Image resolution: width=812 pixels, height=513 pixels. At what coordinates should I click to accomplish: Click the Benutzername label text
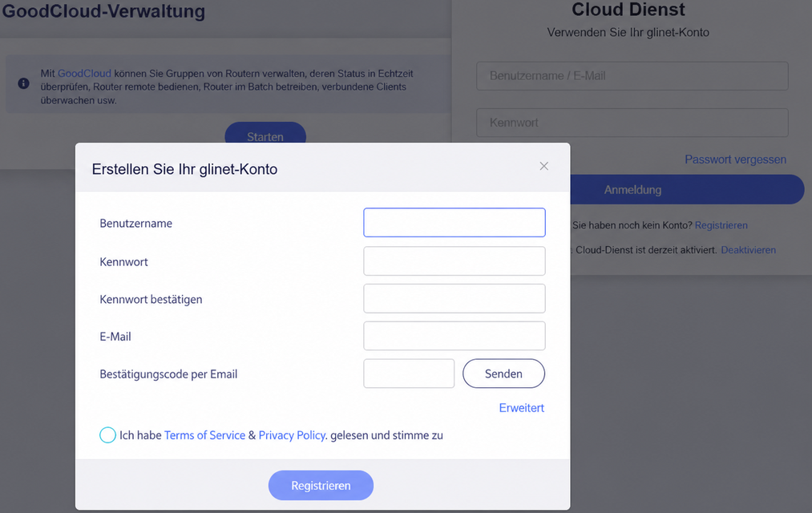(x=135, y=223)
